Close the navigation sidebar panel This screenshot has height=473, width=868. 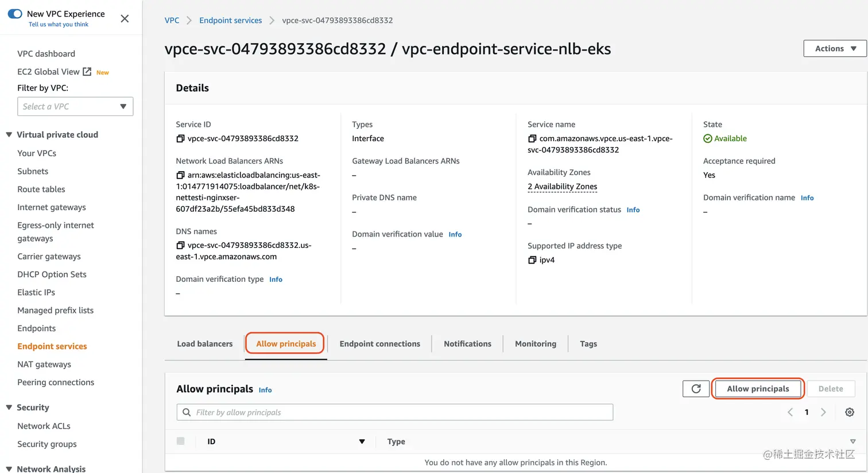tap(125, 19)
